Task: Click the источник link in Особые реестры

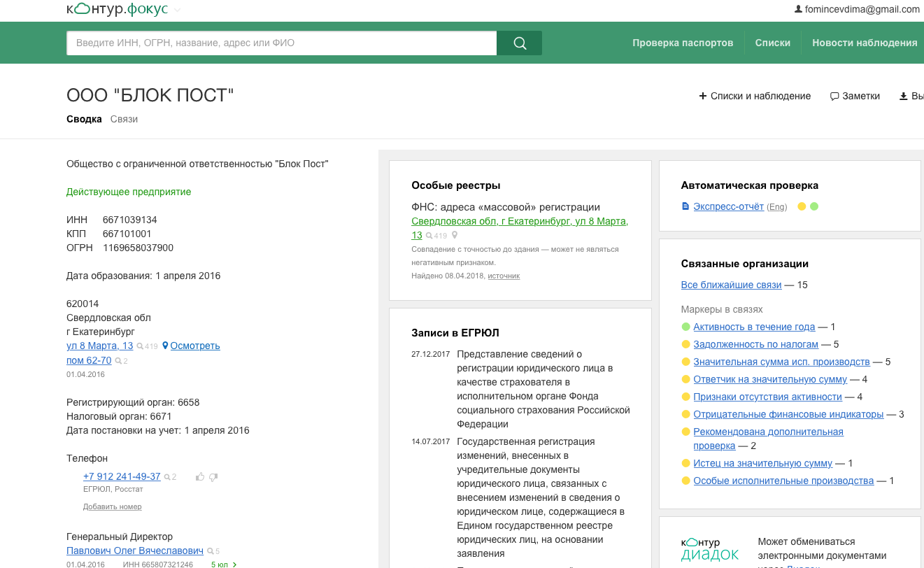Action: tap(504, 276)
